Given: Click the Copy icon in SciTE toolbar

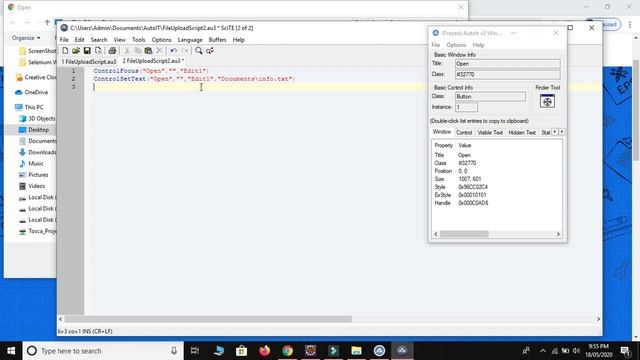Looking at the screenshot, I should point(138,51).
